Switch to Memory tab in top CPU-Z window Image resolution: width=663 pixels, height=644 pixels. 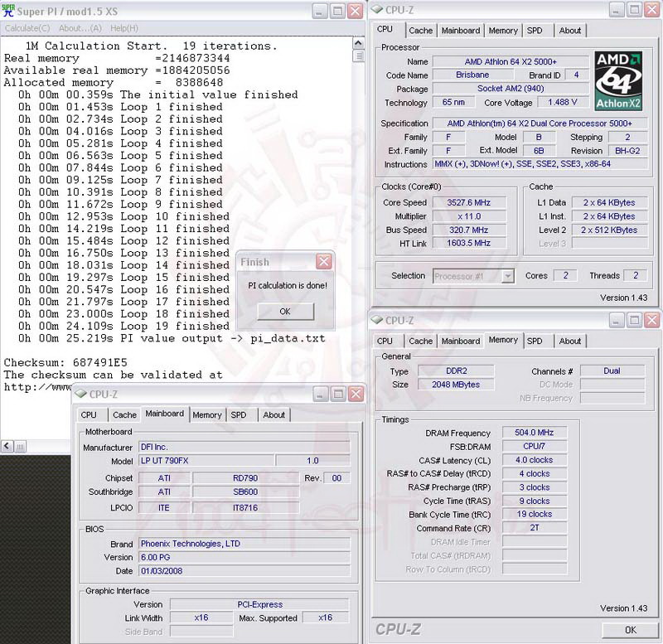tap(503, 31)
